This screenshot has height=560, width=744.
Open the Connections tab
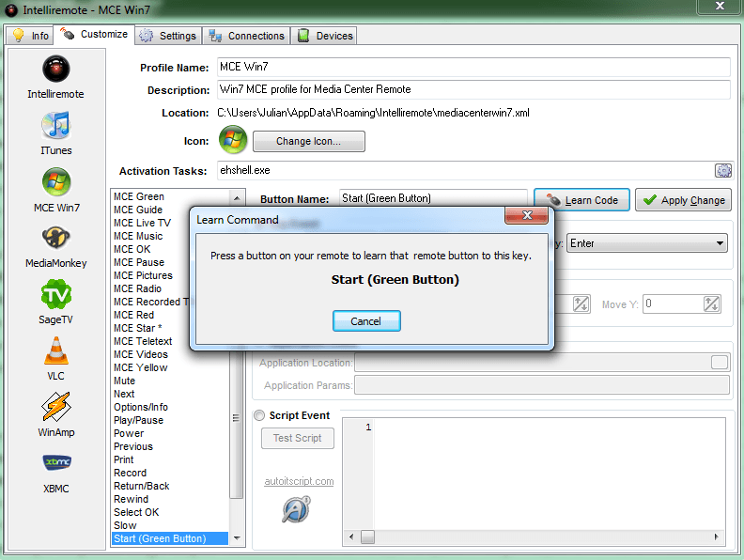coord(246,36)
